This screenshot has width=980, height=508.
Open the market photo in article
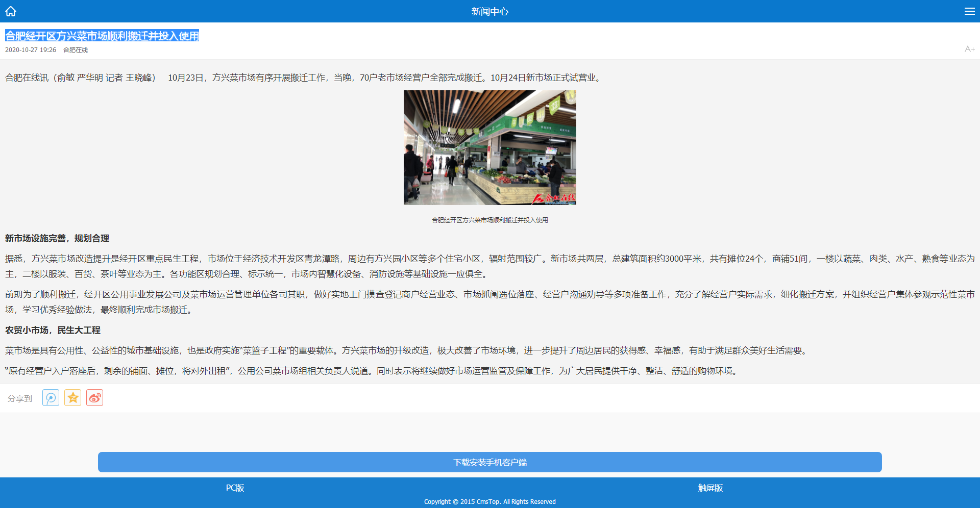point(489,147)
